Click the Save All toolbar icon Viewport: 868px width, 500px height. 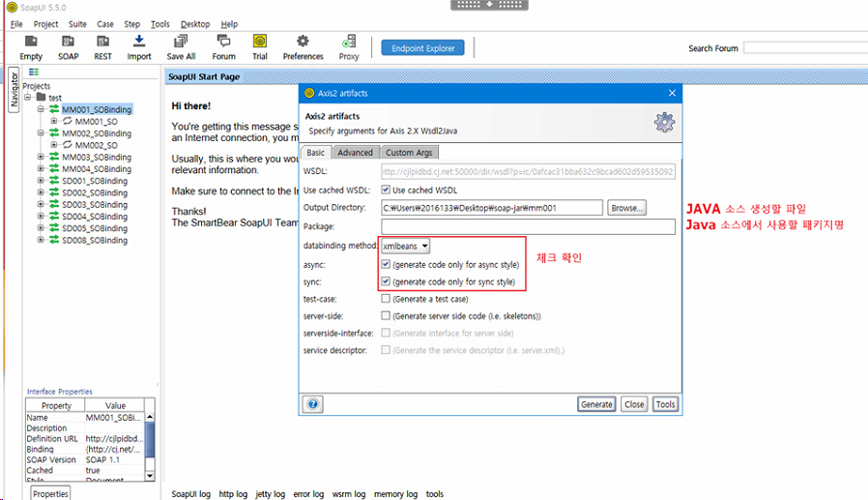181,42
